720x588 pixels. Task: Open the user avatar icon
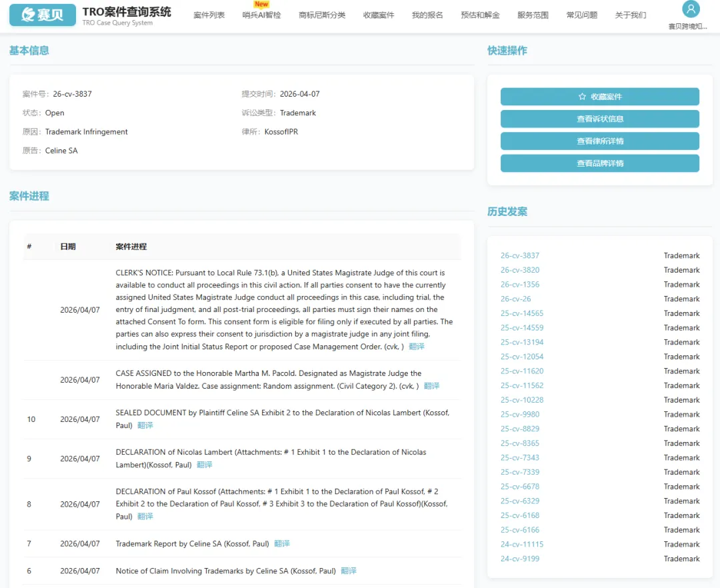(x=691, y=9)
